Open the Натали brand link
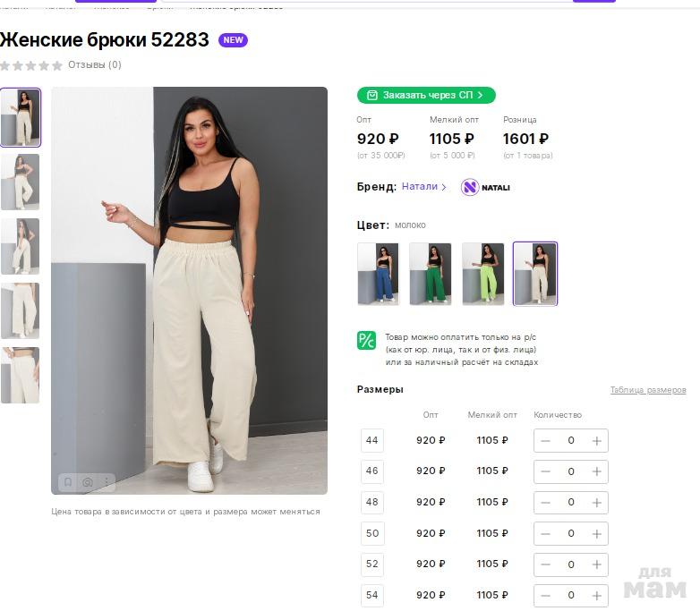Screen dimensions: 700x611 coord(423,187)
